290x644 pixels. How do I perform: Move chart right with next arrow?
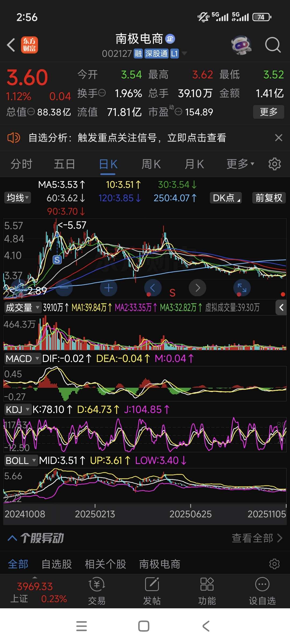click(197, 288)
